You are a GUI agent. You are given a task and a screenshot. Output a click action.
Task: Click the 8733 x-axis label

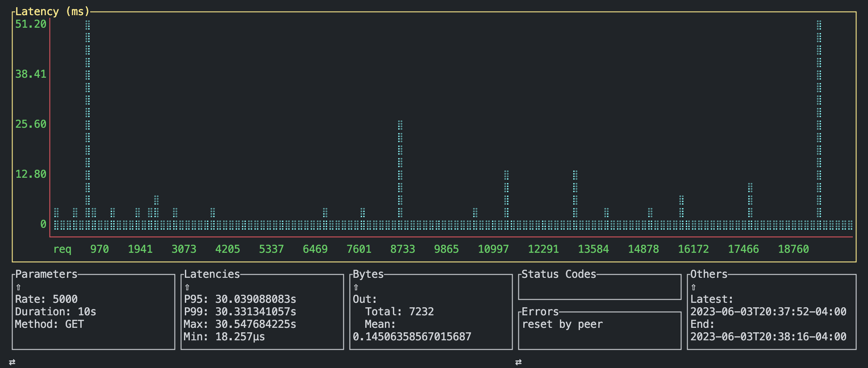coord(403,249)
